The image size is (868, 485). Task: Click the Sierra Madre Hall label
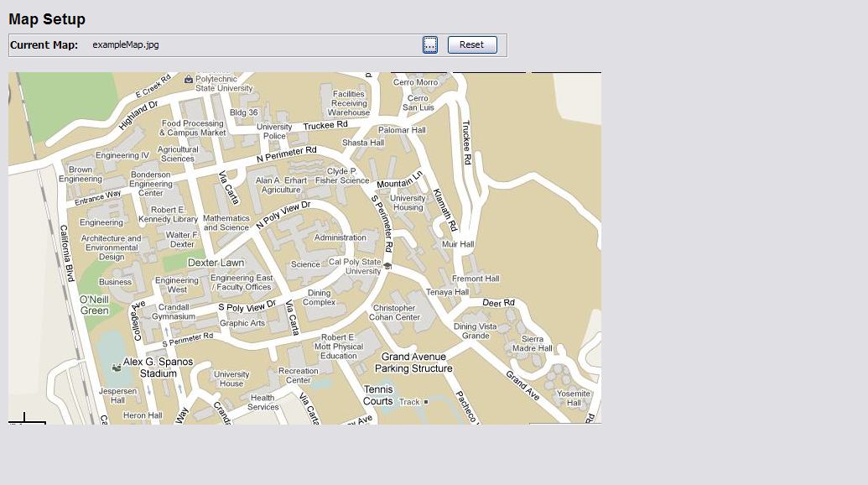click(532, 344)
